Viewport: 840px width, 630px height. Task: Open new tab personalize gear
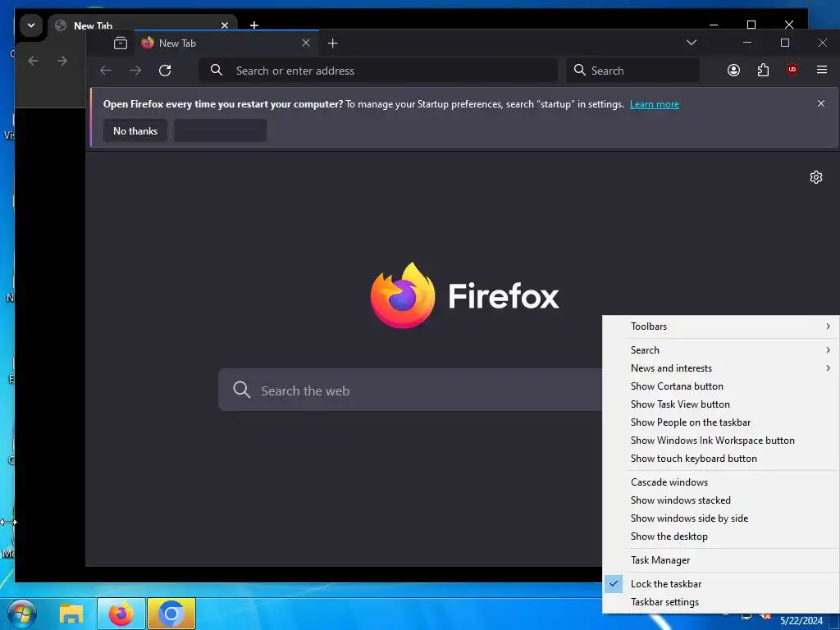click(x=815, y=177)
